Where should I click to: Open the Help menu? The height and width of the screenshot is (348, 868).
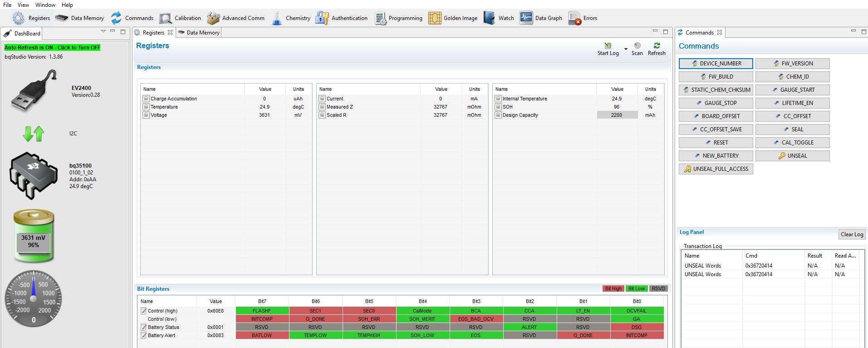coord(67,5)
